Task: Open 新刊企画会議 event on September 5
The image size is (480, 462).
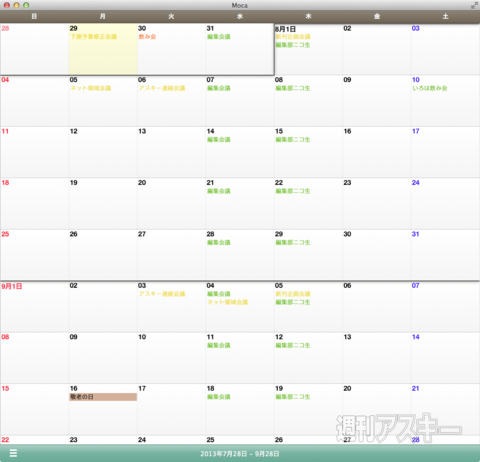Action: click(293, 294)
